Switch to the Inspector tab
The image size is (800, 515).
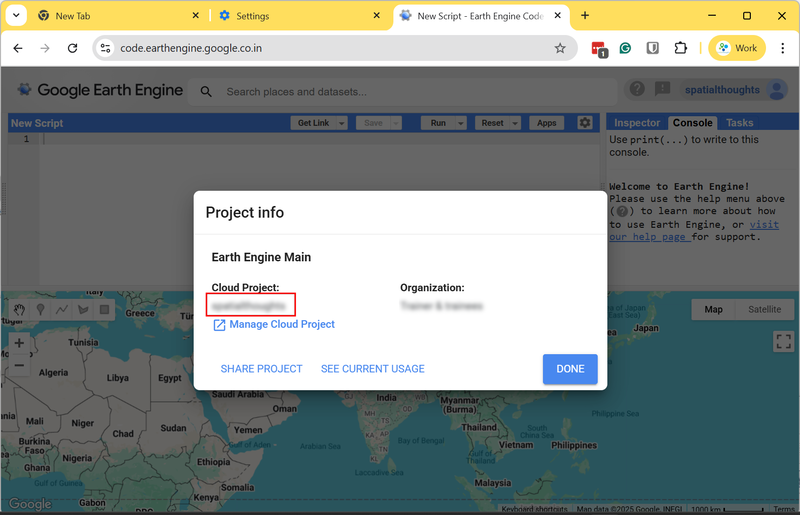[637, 123]
